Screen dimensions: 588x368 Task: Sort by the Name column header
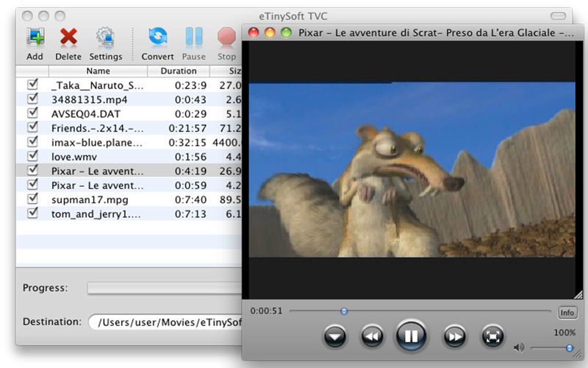point(98,71)
